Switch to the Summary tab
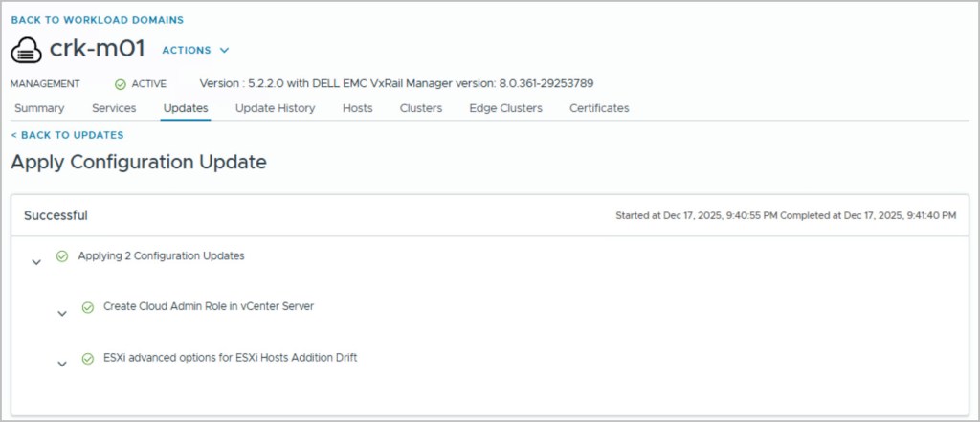The image size is (980, 422). (x=39, y=108)
